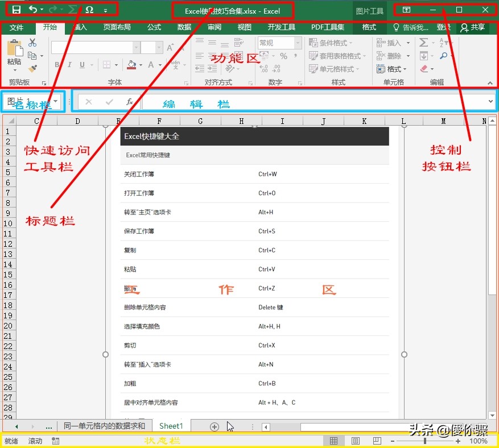The width and height of the screenshot is (499, 448).
Task: Open 格式 dropdown in cells group
Action: pyautogui.click(x=392, y=69)
